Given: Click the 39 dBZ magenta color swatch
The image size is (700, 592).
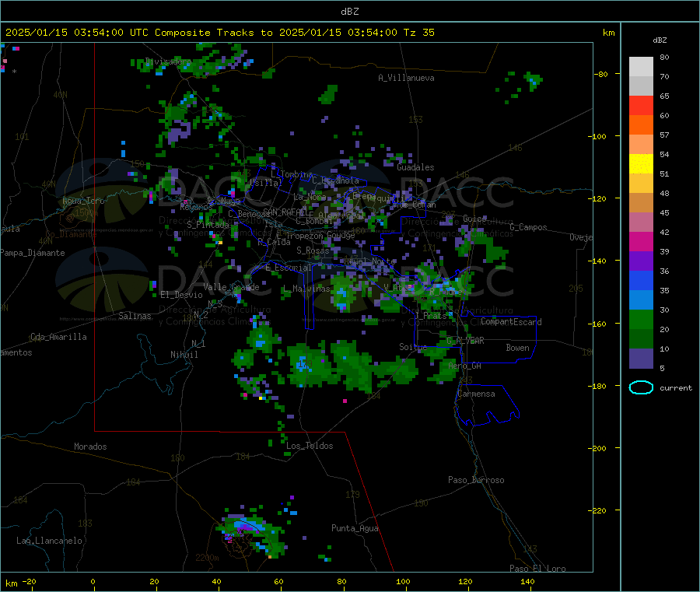Looking at the screenshot, I should 641,241.
